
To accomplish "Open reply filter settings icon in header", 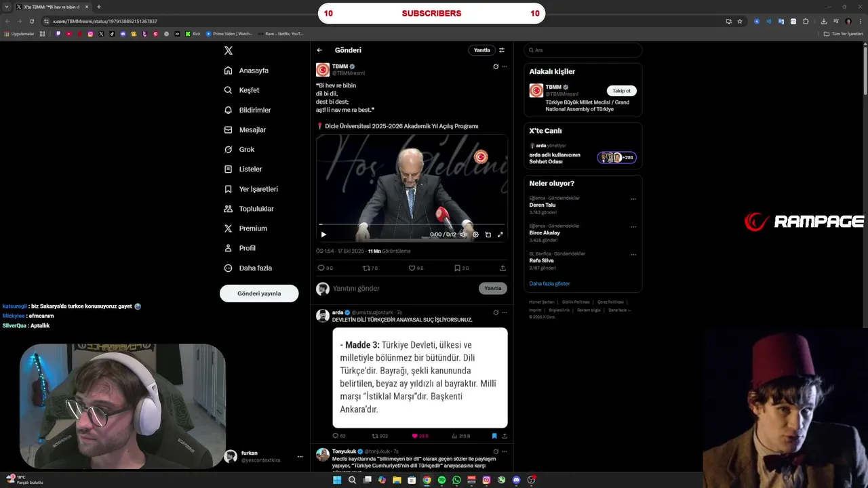I will (502, 50).
